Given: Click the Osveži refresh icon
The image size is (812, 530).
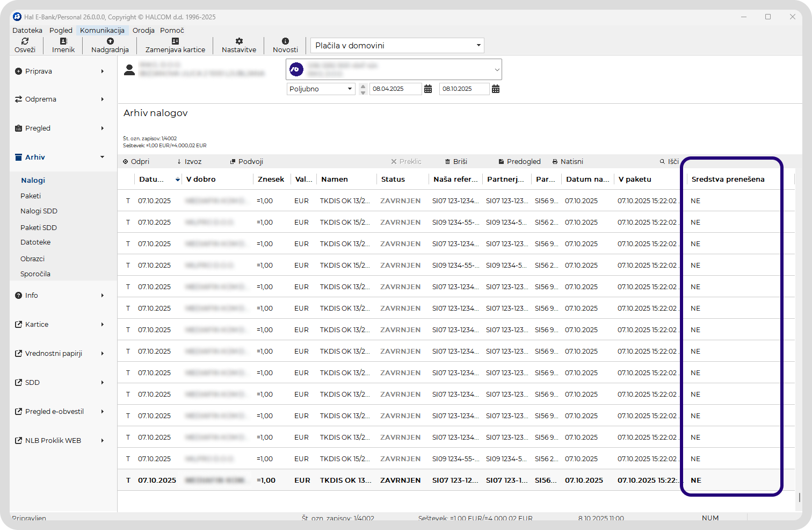Looking at the screenshot, I should [x=25, y=41].
